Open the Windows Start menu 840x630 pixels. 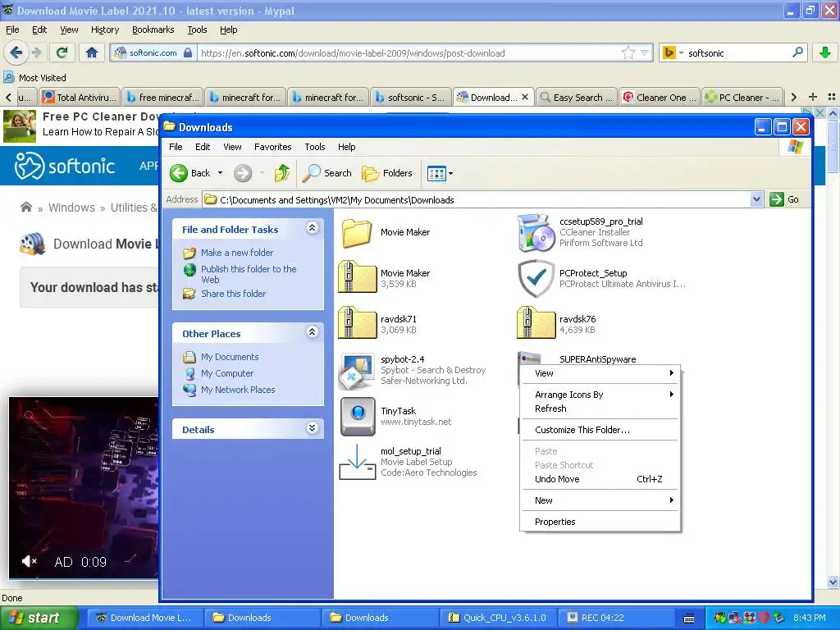coord(39,617)
